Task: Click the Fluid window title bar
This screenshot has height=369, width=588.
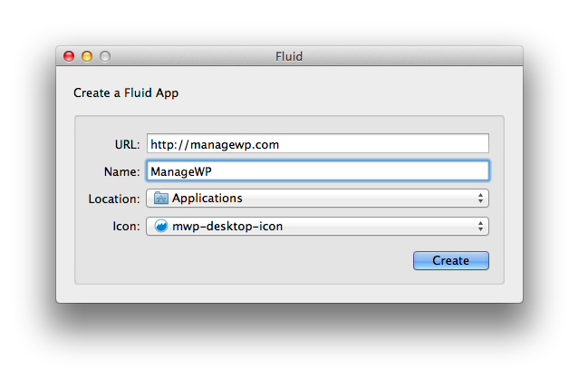Action: (289, 56)
